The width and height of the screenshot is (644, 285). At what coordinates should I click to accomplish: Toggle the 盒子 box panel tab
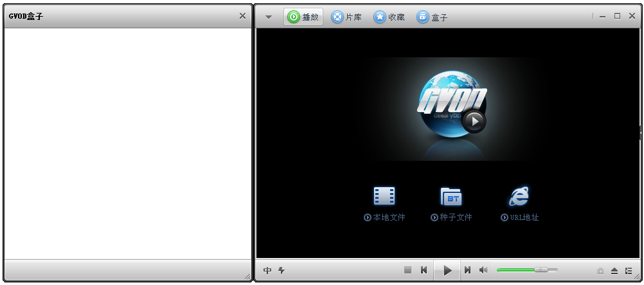432,17
